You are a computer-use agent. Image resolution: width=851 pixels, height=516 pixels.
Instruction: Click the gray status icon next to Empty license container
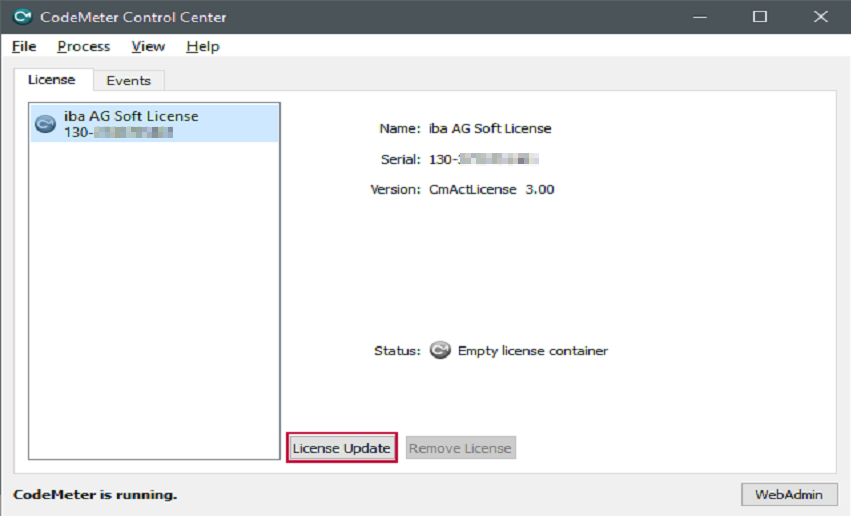click(x=440, y=351)
